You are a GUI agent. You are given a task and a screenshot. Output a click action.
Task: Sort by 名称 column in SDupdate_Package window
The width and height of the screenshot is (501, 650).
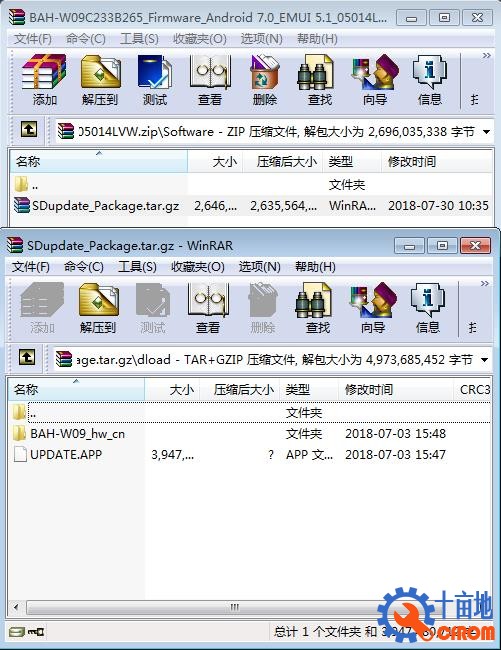[x=76, y=389]
